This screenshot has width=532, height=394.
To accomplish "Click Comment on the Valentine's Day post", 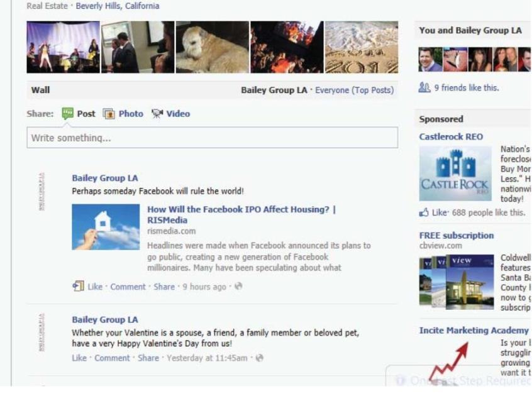I will [x=112, y=358].
